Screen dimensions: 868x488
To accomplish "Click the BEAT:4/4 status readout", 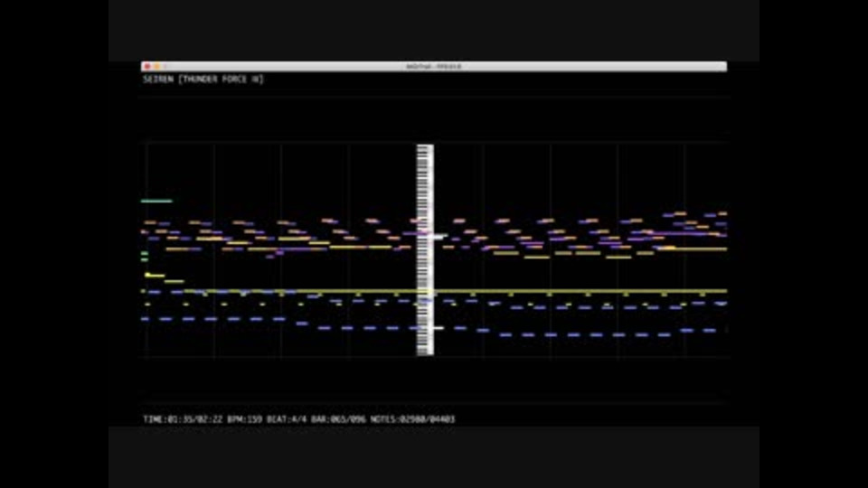I will point(287,419).
